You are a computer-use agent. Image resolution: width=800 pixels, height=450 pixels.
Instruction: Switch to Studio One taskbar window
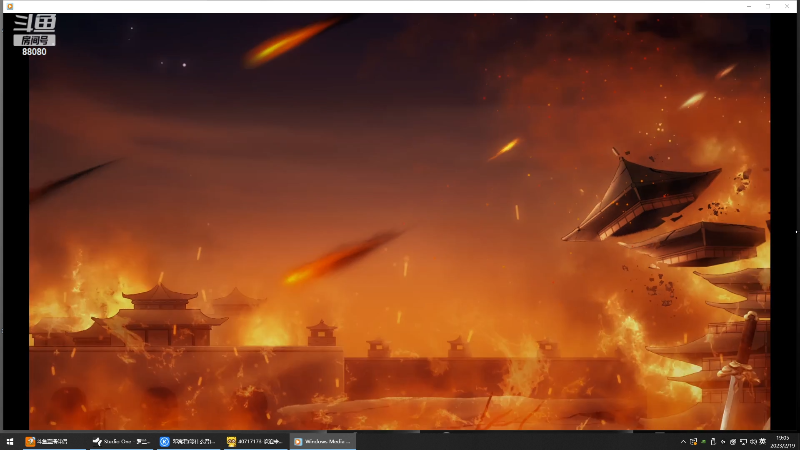[x=121, y=441]
